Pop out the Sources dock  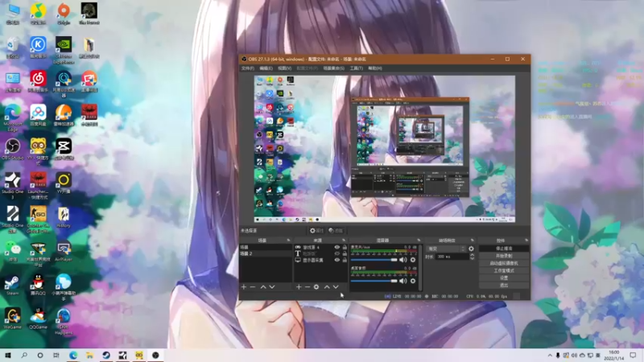point(344,240)
